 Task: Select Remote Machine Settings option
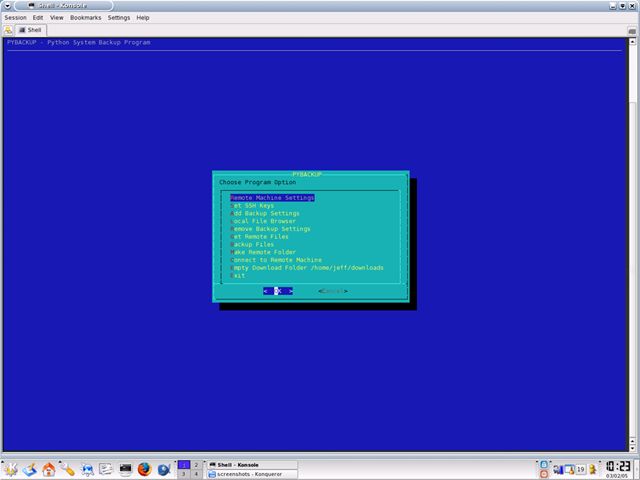[x=272, y=198]
